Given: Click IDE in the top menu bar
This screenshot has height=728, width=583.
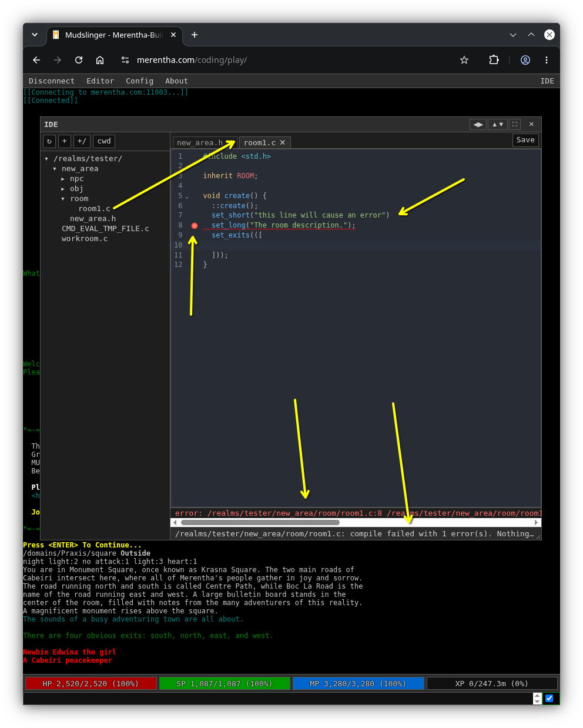Looking at the screenshot, I should (547, 81).
